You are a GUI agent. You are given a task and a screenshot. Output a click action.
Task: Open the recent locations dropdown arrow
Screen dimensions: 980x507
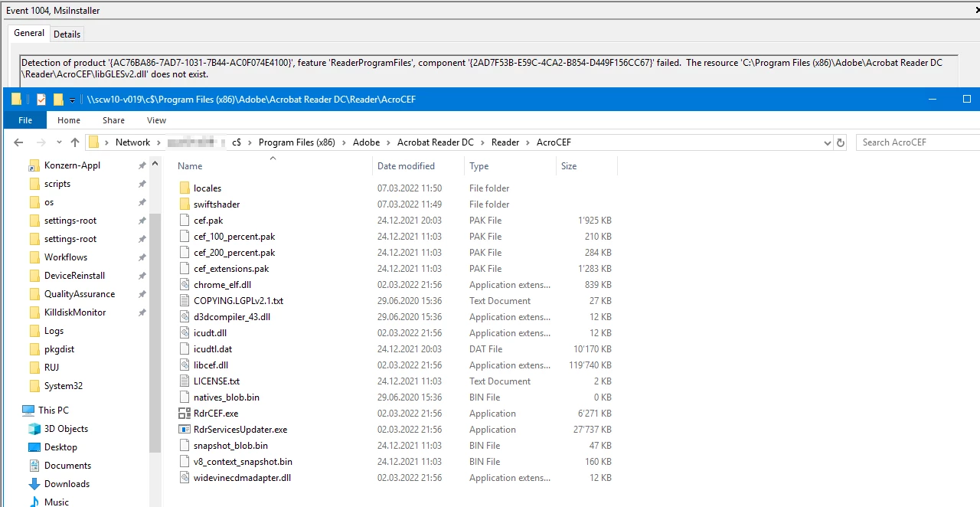[59, 143]
